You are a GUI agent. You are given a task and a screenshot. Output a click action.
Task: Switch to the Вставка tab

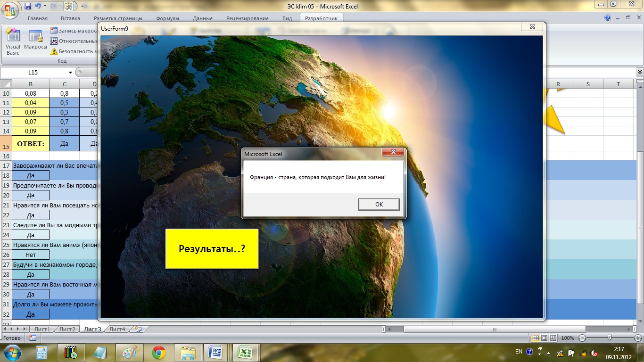(70, 18)
